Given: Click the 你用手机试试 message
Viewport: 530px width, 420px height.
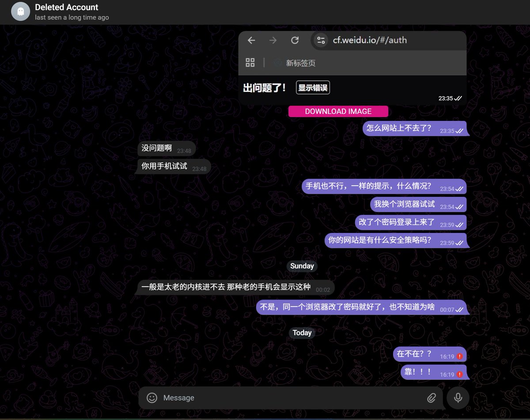Looking at the screenshot, I should point(174,167).
